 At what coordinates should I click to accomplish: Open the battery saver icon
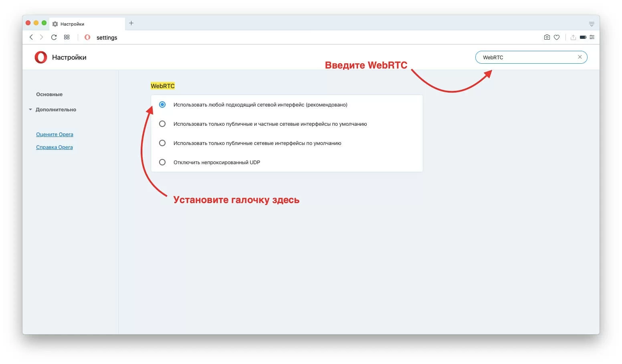click(583, 37)
